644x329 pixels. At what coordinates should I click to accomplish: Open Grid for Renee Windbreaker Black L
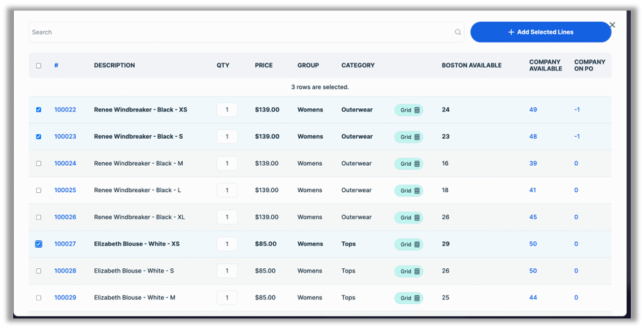click(408, 191)
